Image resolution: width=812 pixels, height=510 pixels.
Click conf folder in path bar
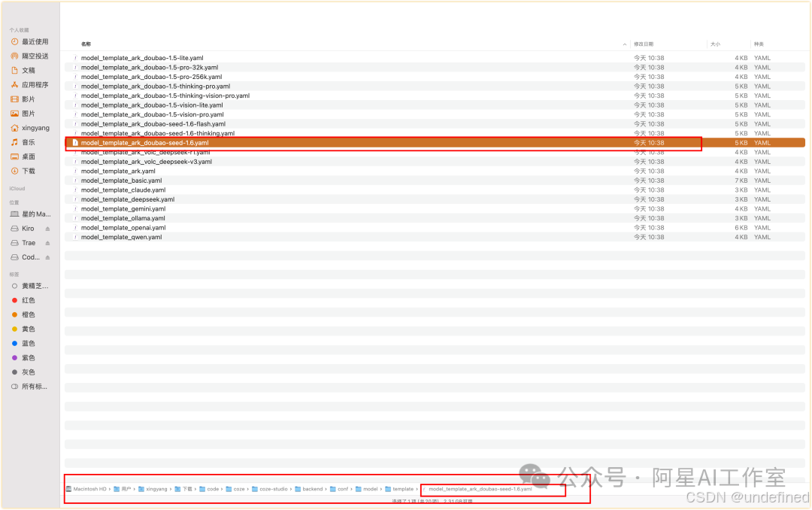[x=339, y=489]
